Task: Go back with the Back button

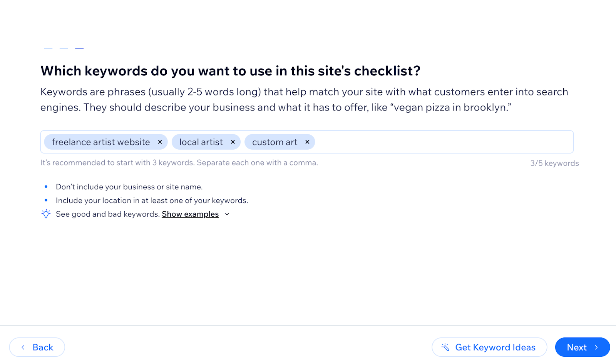Action: [37, 347]
